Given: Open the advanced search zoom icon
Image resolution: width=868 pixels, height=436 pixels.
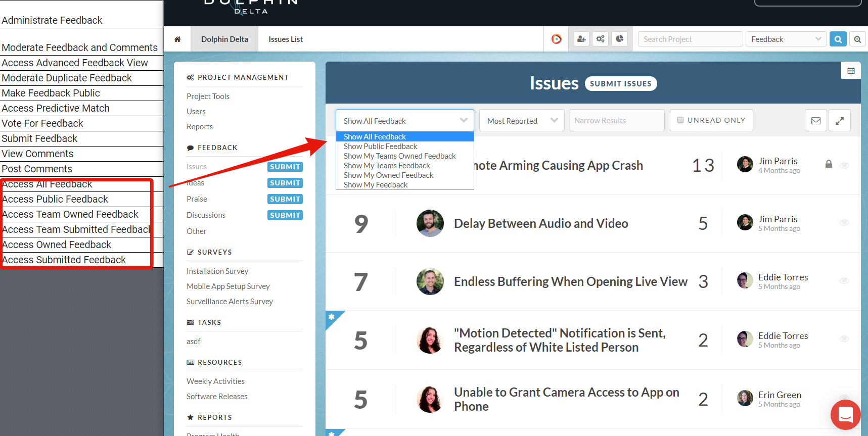Looking at the screenshot, I should [857, 39].
